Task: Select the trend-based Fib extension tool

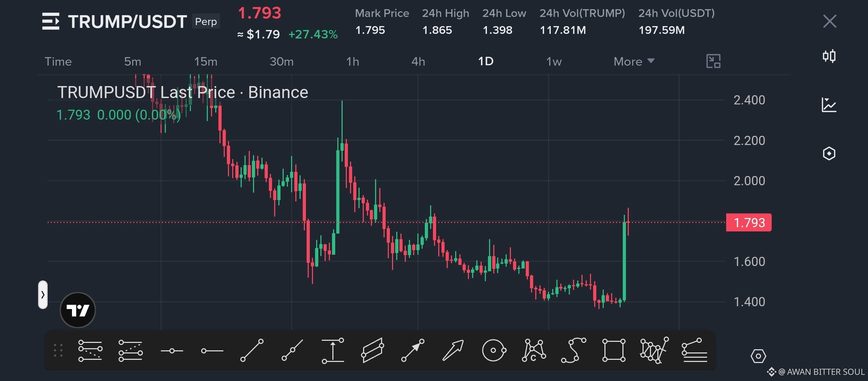Action: [x=131, y=351]
